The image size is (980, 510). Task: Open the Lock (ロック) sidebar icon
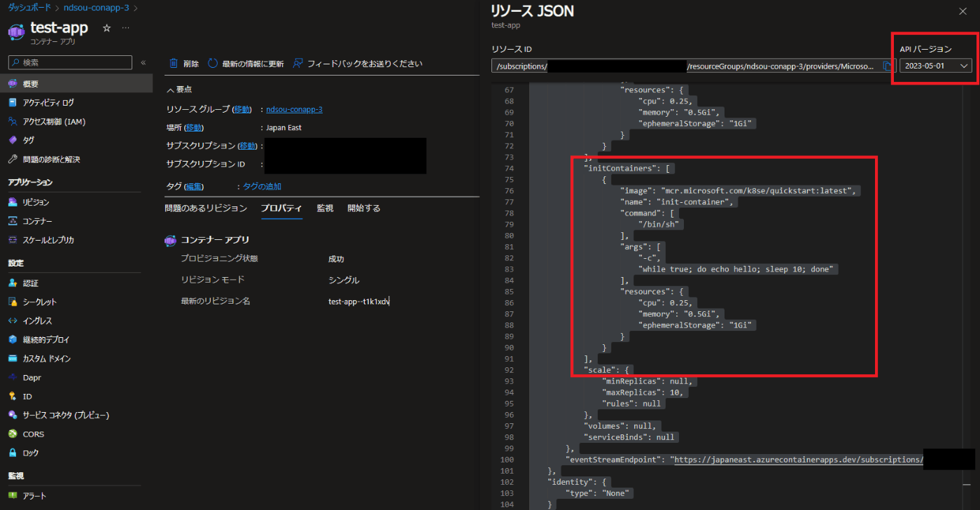coord(12,453)
